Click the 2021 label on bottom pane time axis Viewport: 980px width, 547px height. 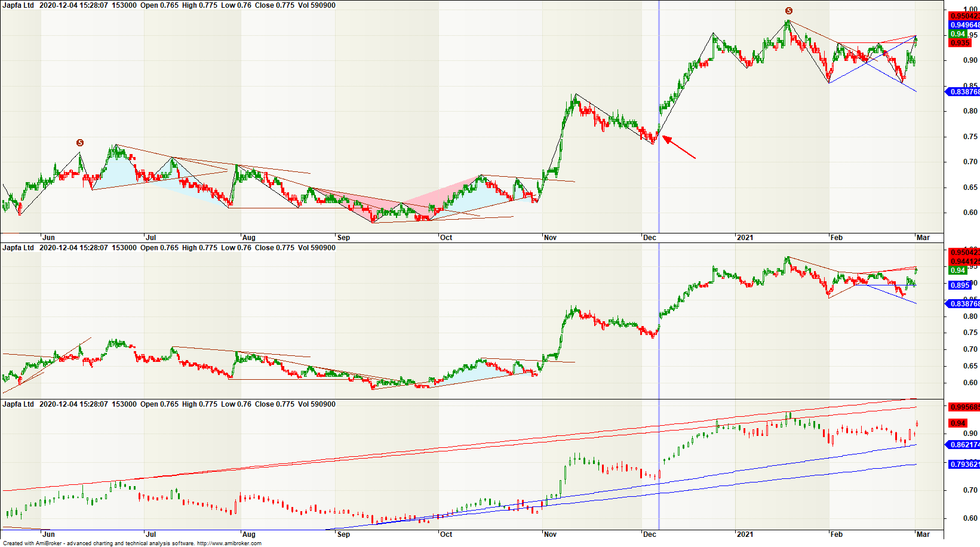coord(745,534)
